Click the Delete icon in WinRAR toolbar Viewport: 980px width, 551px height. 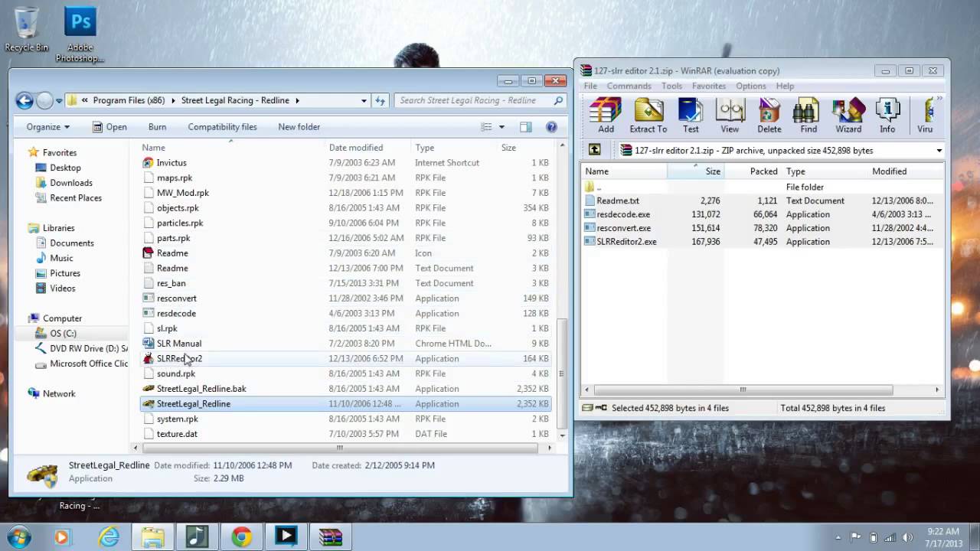pos(769,116)
